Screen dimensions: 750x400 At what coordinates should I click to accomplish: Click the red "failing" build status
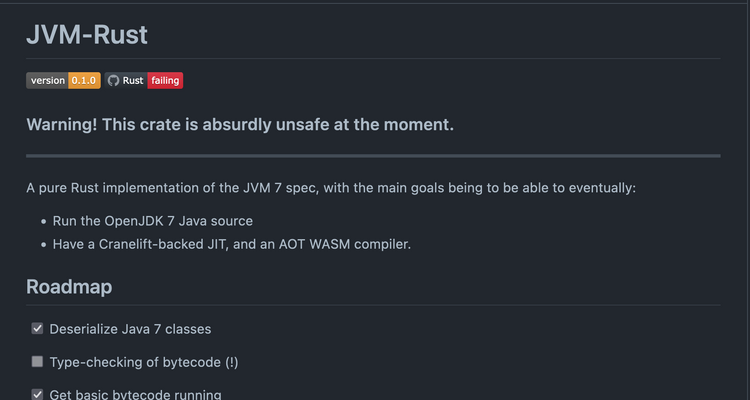click(165, 80)
